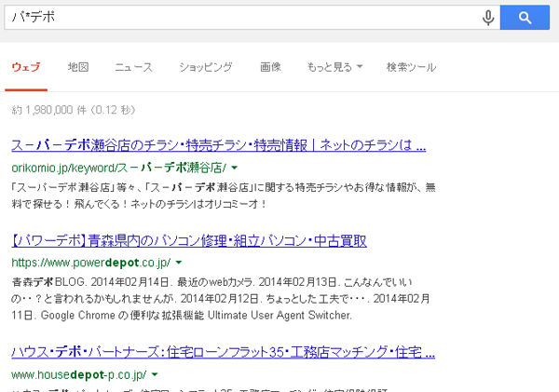Expand the もっと見る dropdown
This screenshot has height=392, width=559.
[334, 67]
